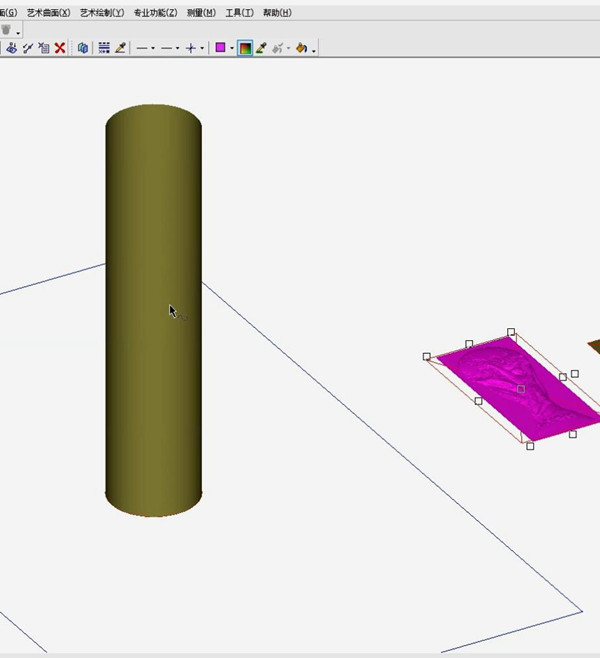Image resolution: width=600 pixels, height=658 pixels.
Task: Click the pencil icon beside the grid icon
Action: pos(121,48)
